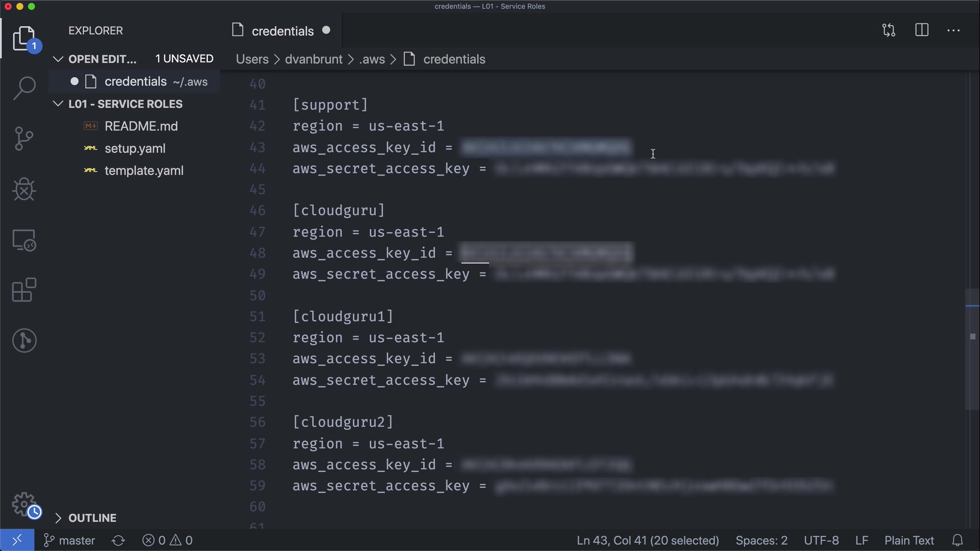Expand the Outline section
The height and width of the screenshot is (551, 980).
[x=58, y=518]
